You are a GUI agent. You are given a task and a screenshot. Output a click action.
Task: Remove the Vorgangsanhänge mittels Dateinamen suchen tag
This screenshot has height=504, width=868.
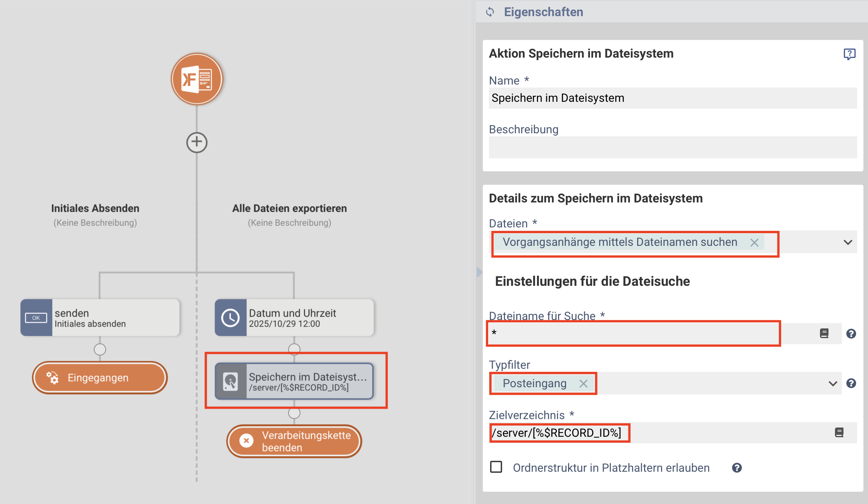754,242
